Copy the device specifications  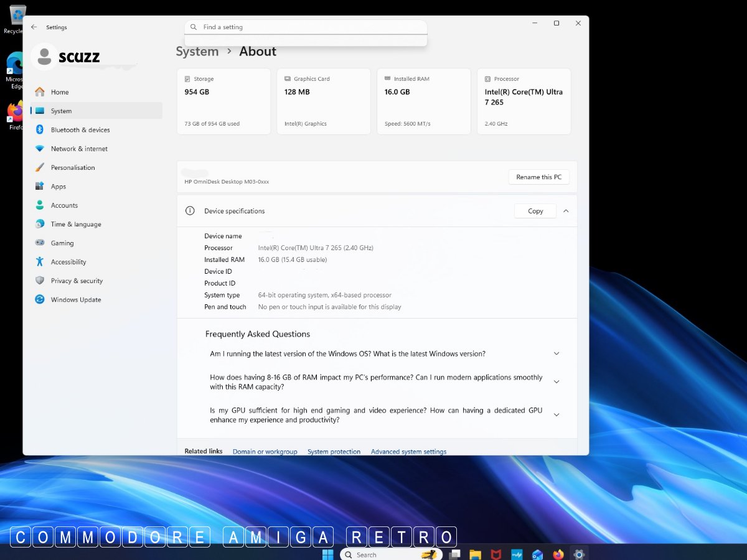[x=535, y=211]
